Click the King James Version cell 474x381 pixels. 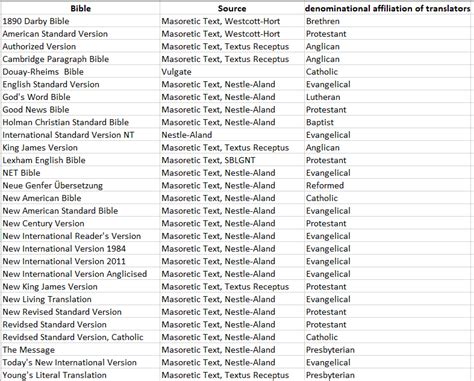click(x=80, y=147)
